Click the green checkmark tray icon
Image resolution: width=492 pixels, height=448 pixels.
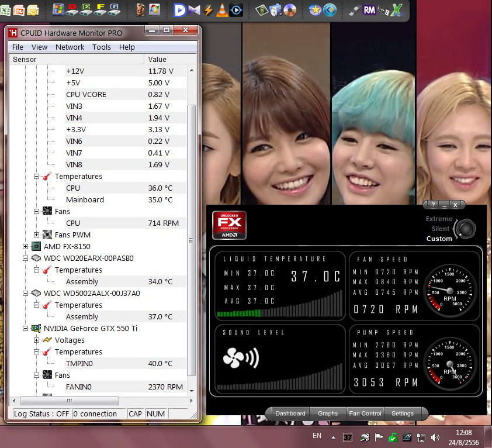[x=393, y=437]
